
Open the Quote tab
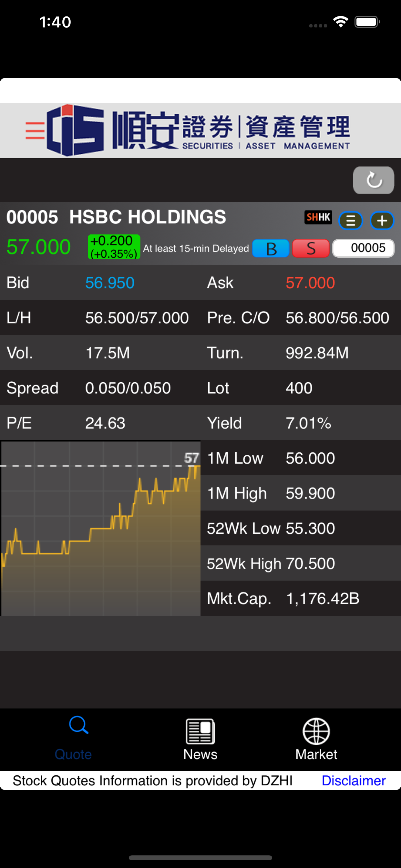pos(74,739)
